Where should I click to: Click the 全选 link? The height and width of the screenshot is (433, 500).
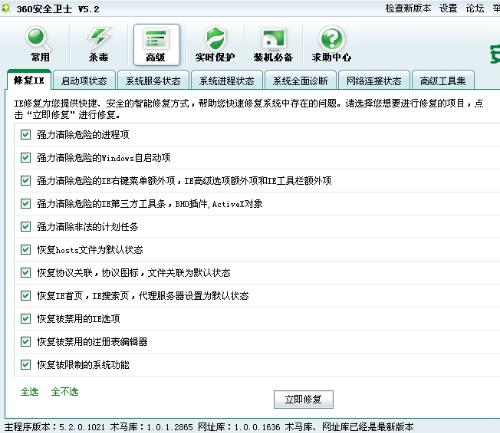29,392
